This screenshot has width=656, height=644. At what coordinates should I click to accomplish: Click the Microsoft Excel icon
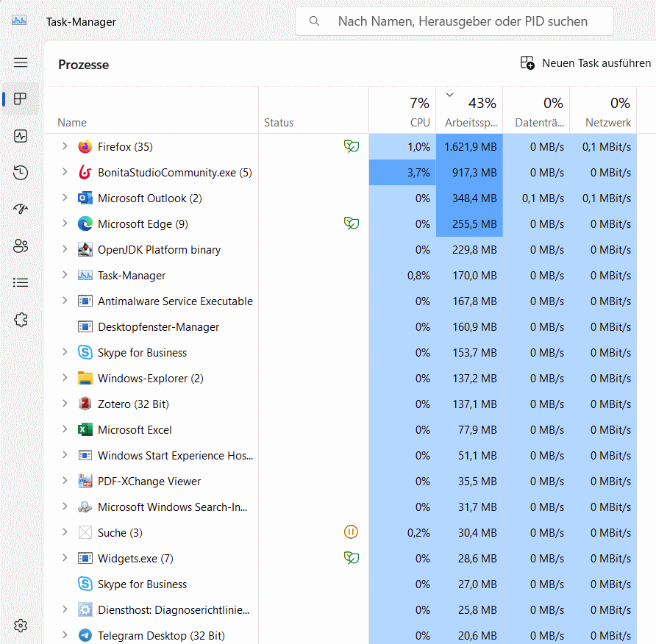[x=85, y=429]
